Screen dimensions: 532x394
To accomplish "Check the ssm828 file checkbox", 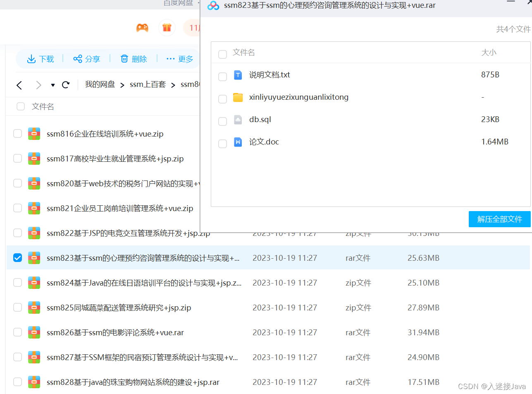I will (17, 382).
